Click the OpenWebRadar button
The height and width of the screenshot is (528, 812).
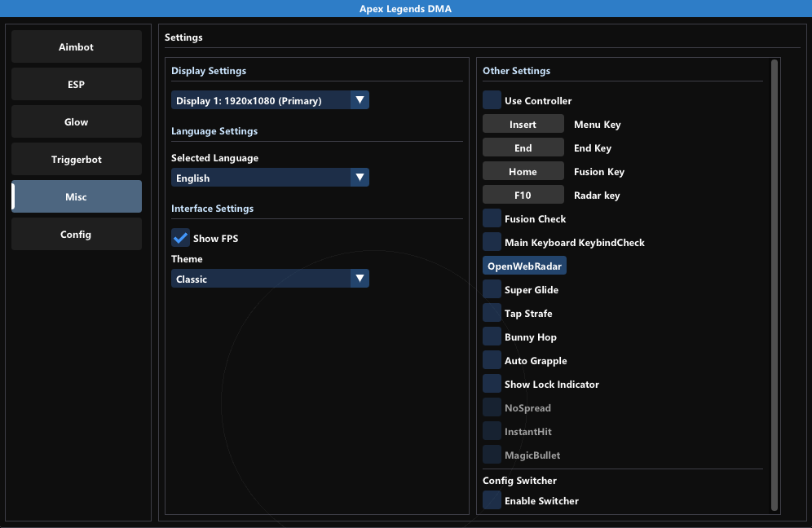pyautogui.click(x=524, y=266)
